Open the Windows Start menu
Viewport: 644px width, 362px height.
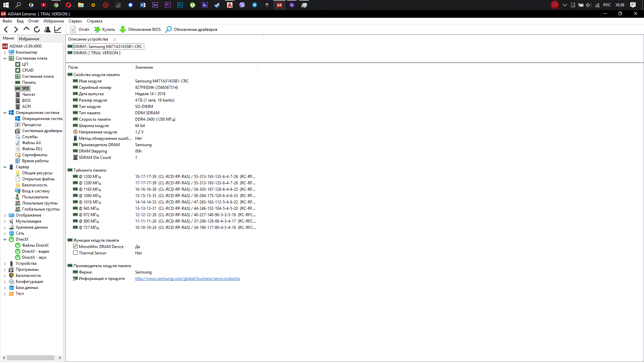[x=6, y=5]
